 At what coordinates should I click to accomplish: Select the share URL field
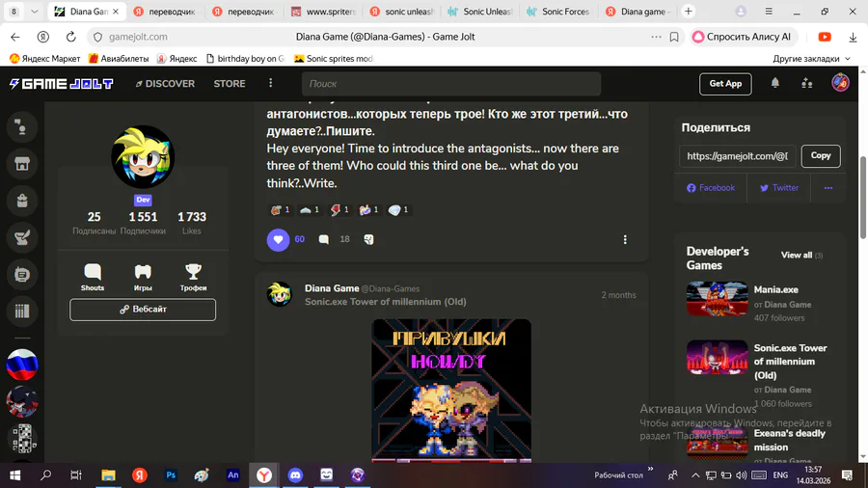click(x=738, y=156)
